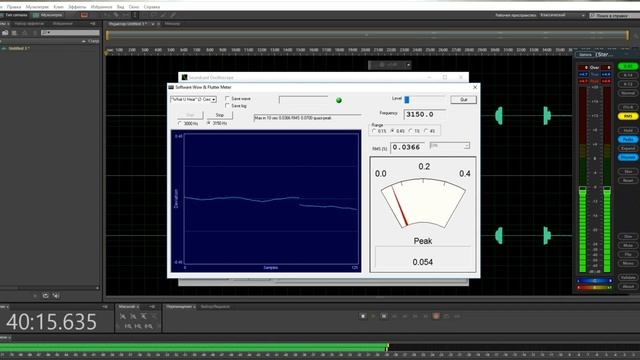Toggle auto-play icon in files panel footer

pos(56,296)
